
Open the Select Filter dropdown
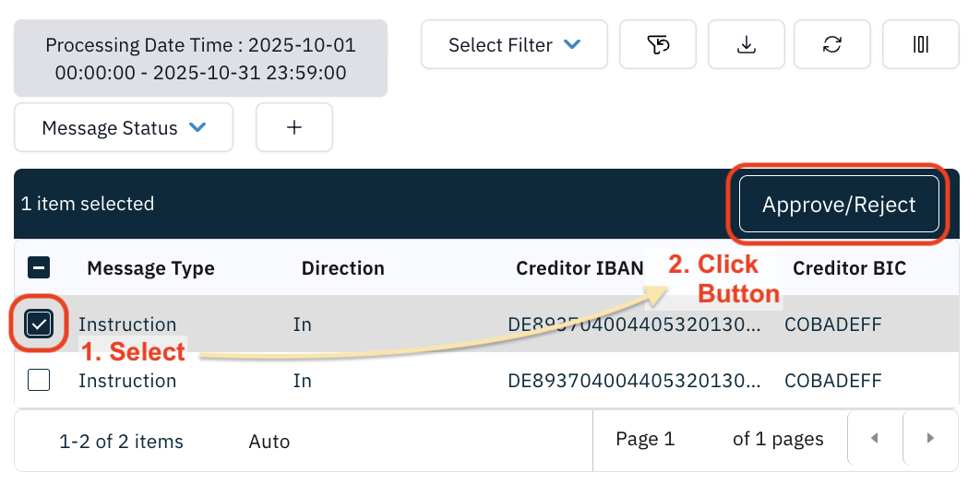click(514, 44)
